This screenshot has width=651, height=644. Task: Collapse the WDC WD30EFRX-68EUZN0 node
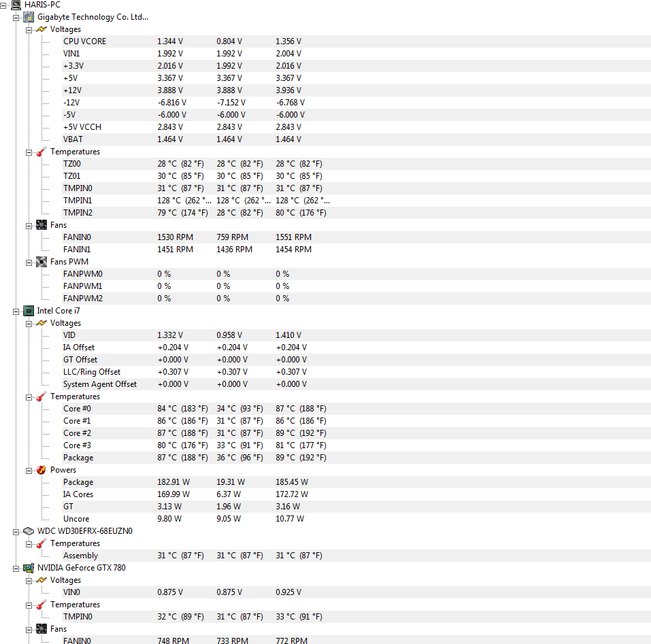(16, 532)
